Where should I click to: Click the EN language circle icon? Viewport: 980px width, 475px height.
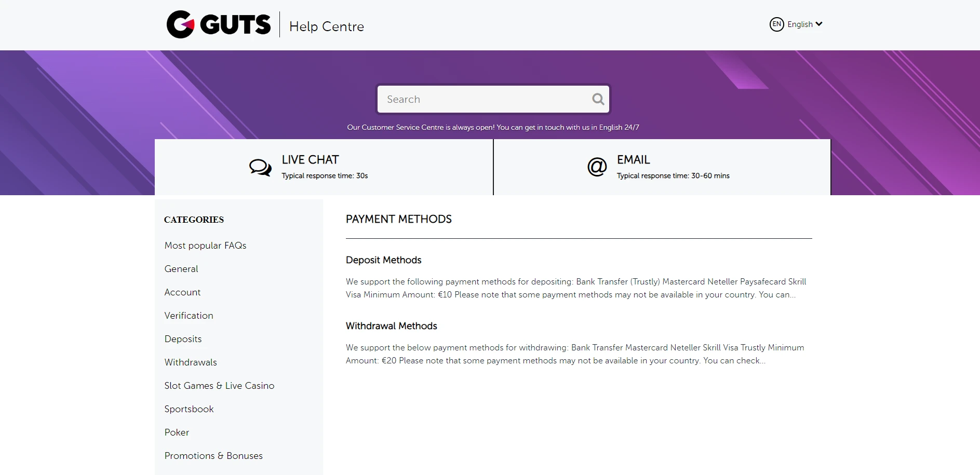pos(776,24)
